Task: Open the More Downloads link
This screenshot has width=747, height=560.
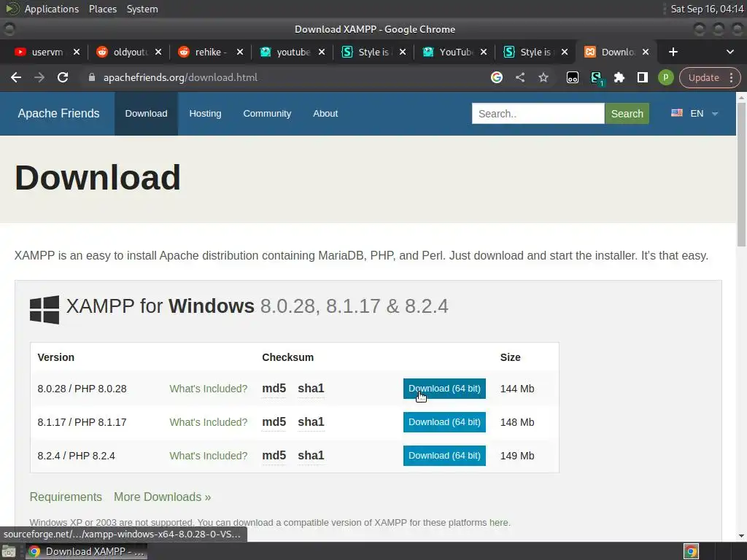Action: point(163,497)
